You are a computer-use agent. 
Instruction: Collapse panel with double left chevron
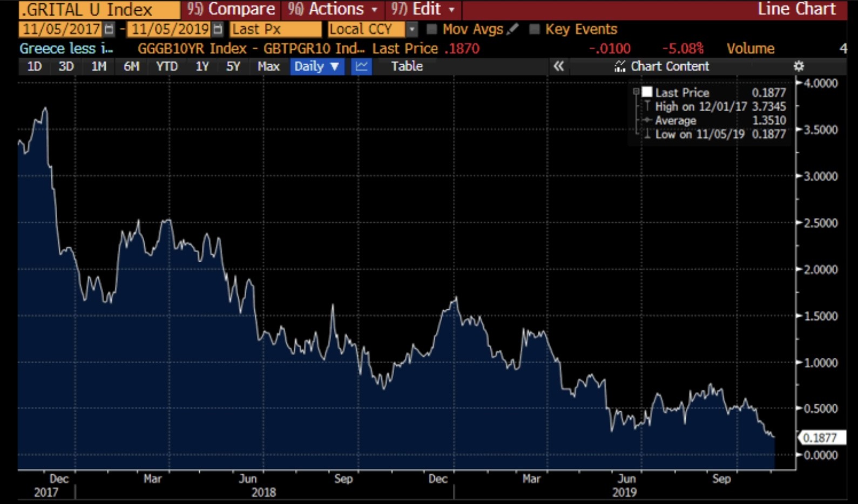(558, 66)
